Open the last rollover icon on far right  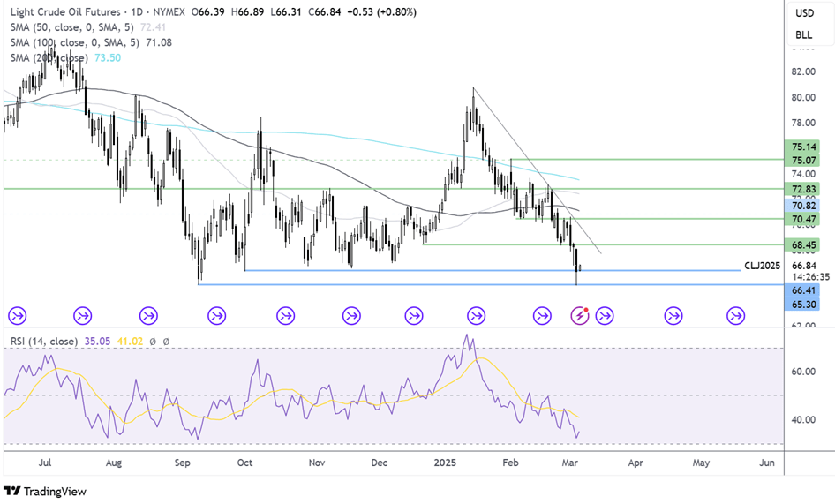pos(735,316)
